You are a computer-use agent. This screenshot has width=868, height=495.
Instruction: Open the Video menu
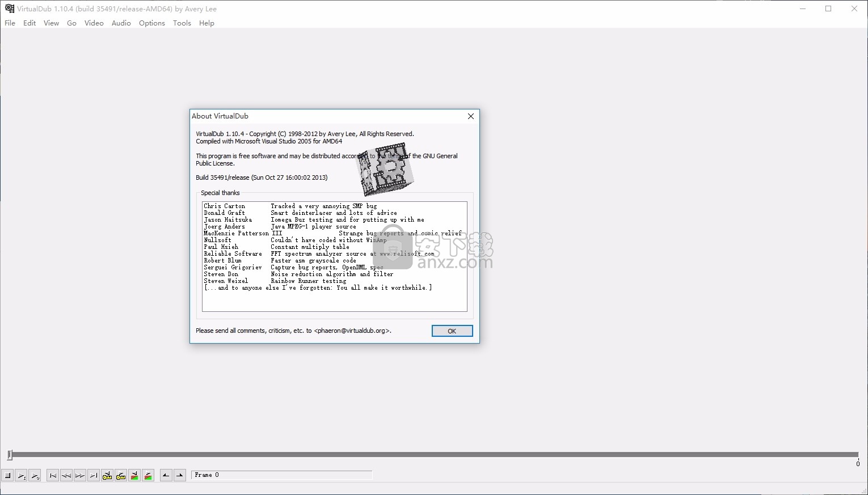(94, 23)
